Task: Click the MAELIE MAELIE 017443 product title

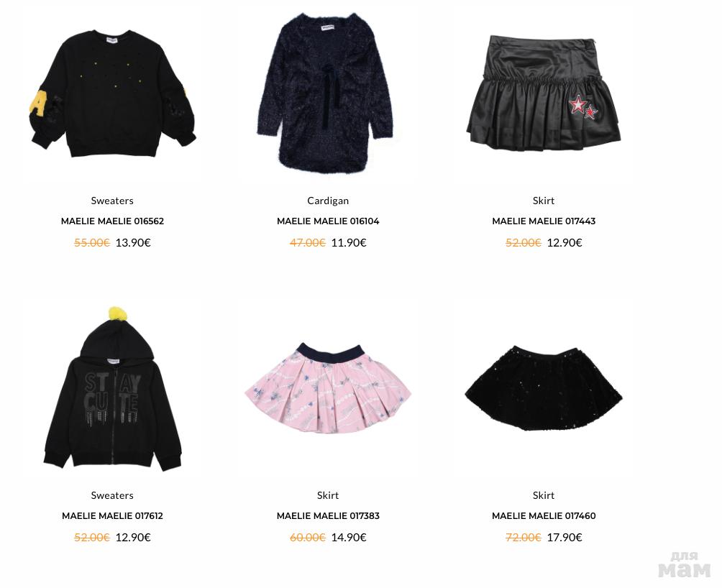Action: (544, 221)
